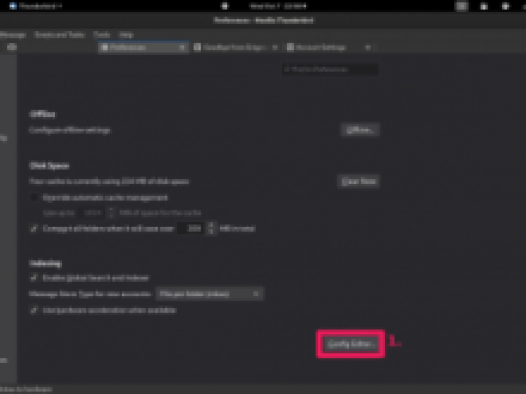526x394 pixels.
Task: Click the compact folders size stepper arrows
Action: [211, 229]
